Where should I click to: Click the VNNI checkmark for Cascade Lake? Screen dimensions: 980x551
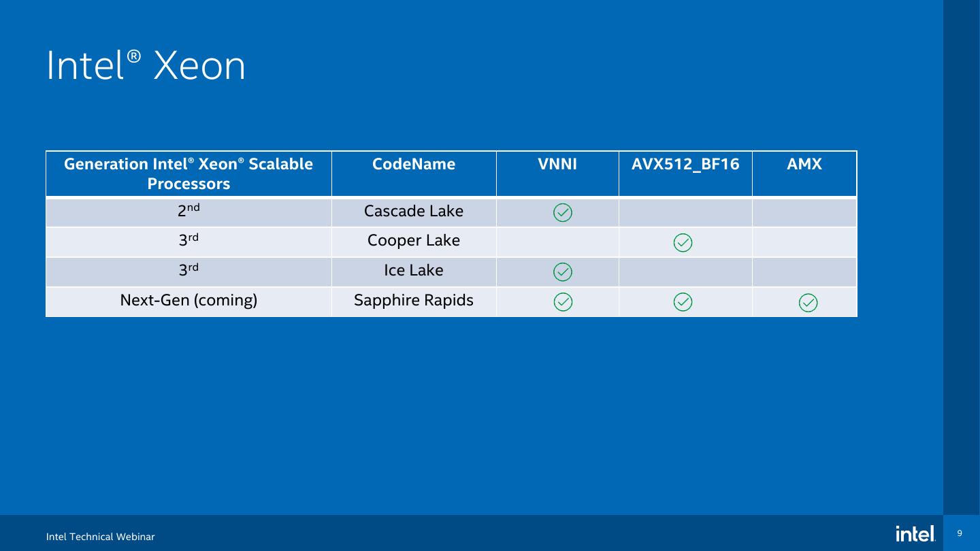tap(563, 212)
